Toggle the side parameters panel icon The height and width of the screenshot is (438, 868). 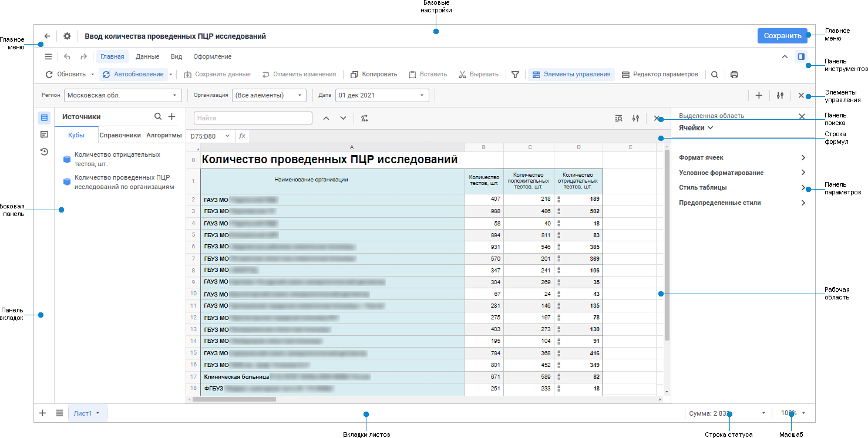click(800, 57)
